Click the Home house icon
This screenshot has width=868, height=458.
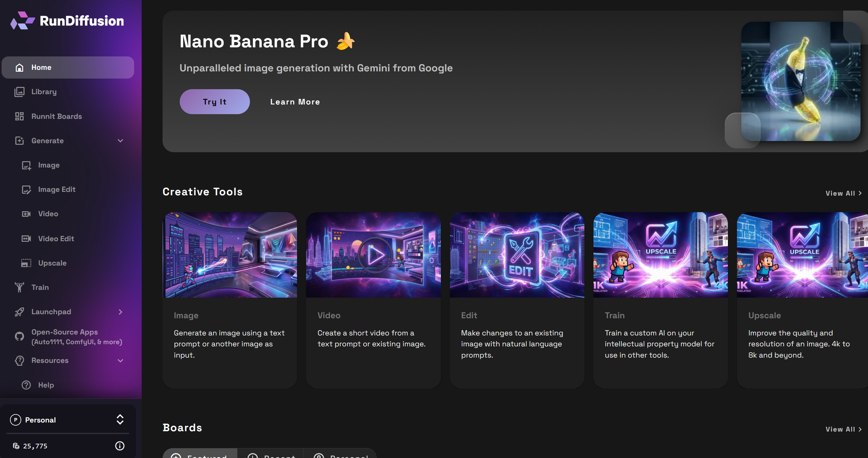coord(20,68)
